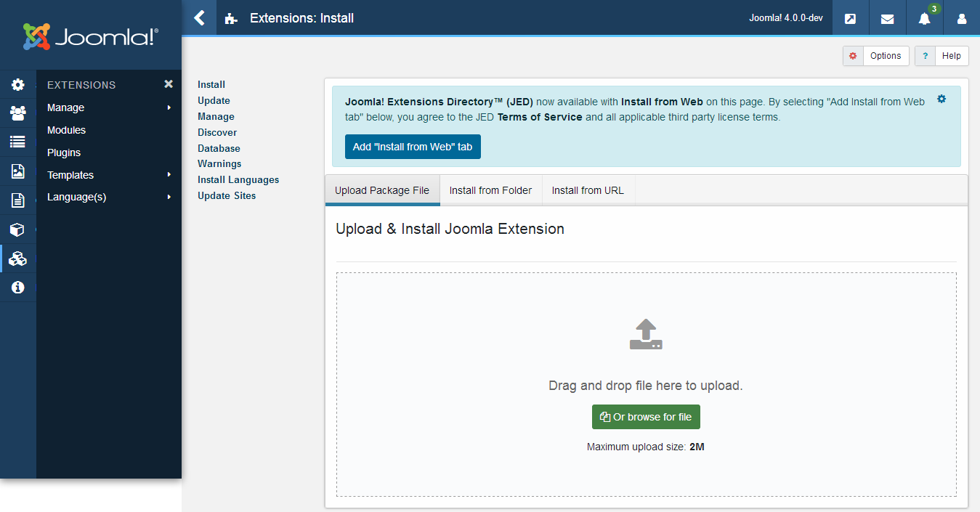Open the Warnings link

[219, 163]
